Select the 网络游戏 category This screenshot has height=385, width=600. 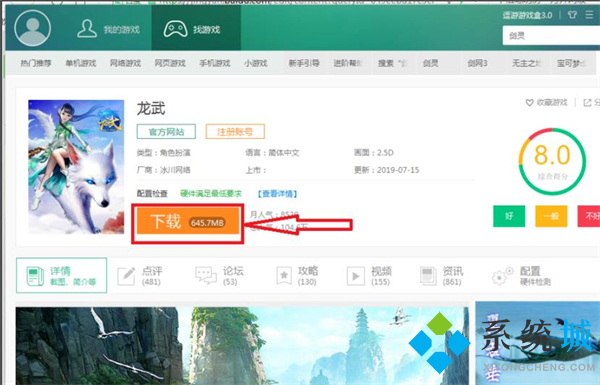[125, 63]
